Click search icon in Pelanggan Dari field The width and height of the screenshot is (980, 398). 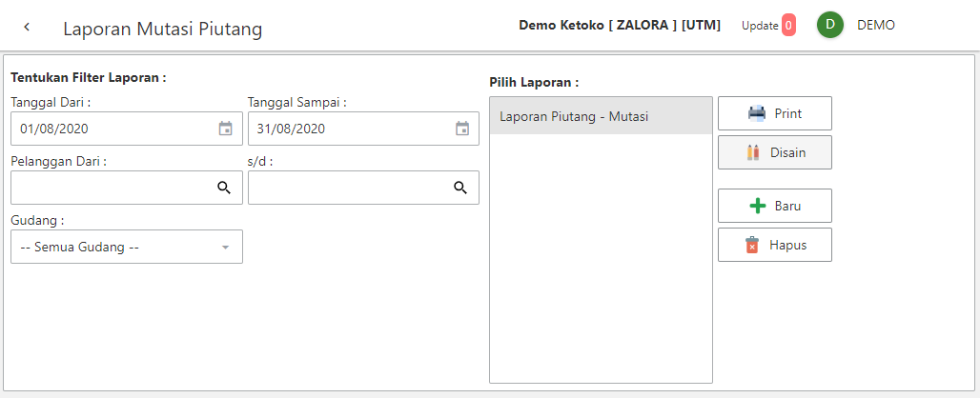point(224,188)
